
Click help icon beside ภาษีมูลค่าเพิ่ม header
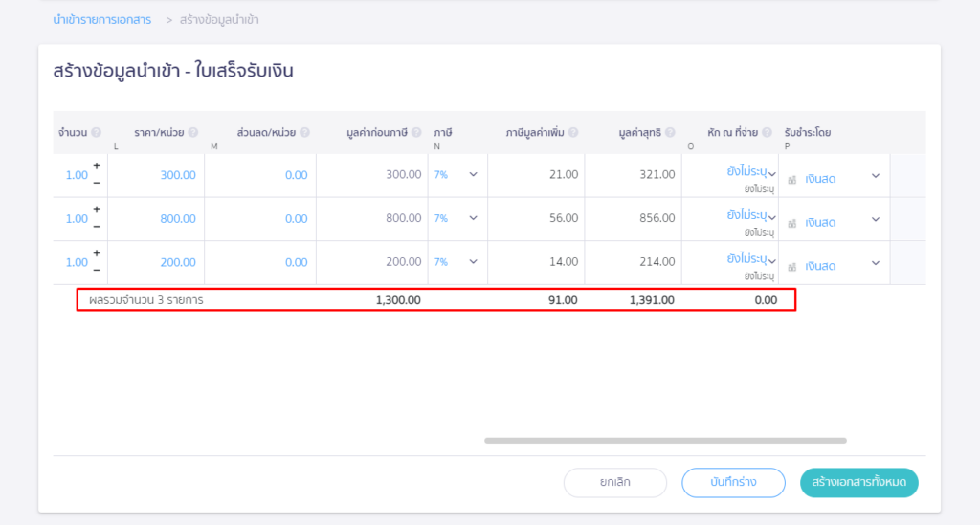point(573,132)
